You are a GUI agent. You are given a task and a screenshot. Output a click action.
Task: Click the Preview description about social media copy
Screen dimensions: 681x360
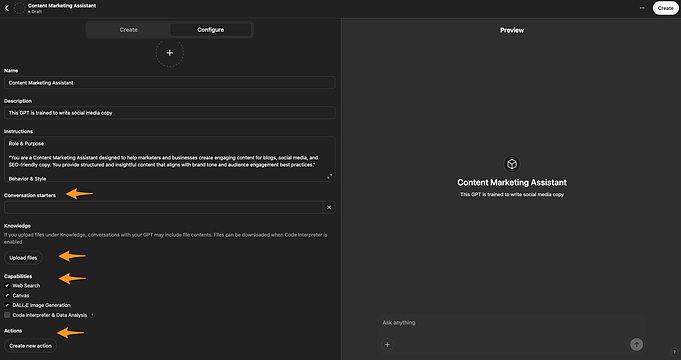(512, 195)
